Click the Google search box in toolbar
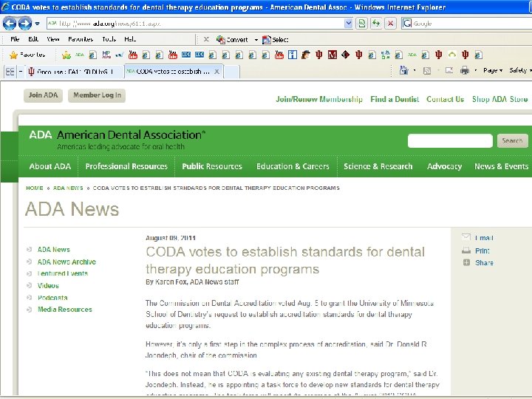This screenshot has width=532, height=399. [x=471, y=24]
